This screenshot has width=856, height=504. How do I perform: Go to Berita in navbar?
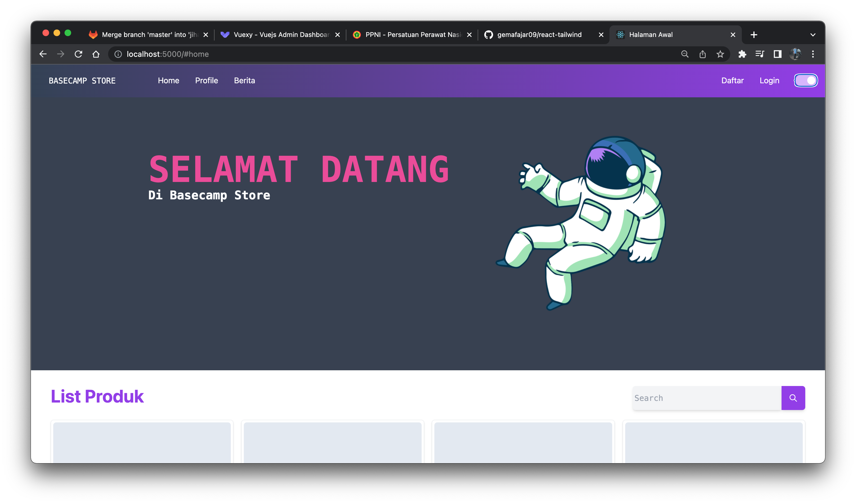coord(244,81)
